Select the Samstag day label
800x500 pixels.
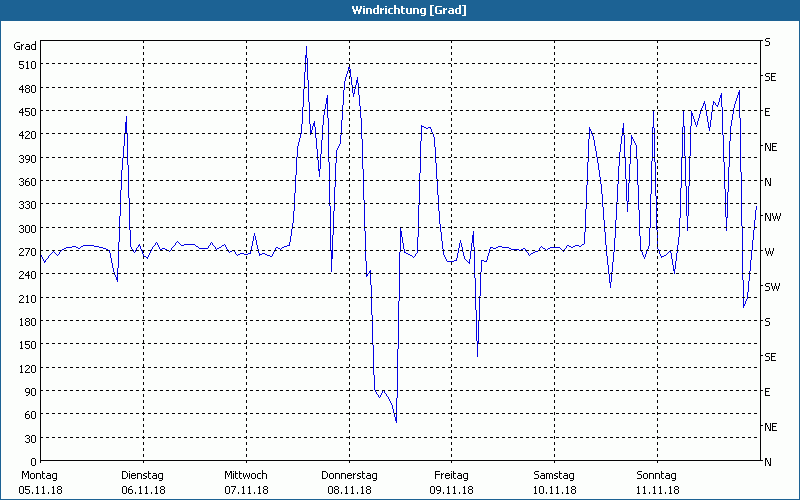(x=554, y=475)
